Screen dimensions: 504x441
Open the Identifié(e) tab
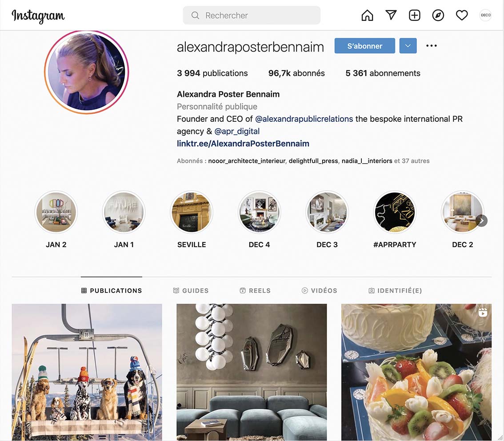point(395,291)
